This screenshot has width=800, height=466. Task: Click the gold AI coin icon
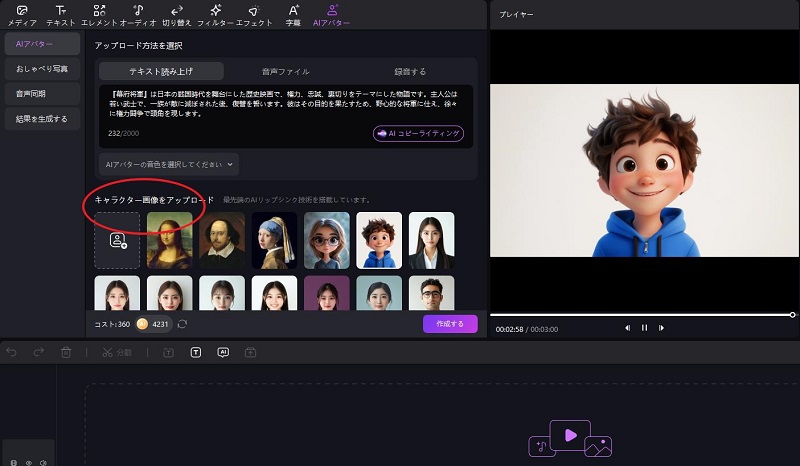[x=142, y=324]
